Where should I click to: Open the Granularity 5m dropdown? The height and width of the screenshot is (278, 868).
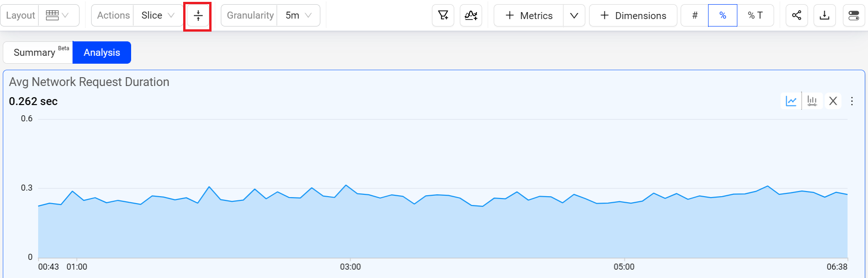298,15
